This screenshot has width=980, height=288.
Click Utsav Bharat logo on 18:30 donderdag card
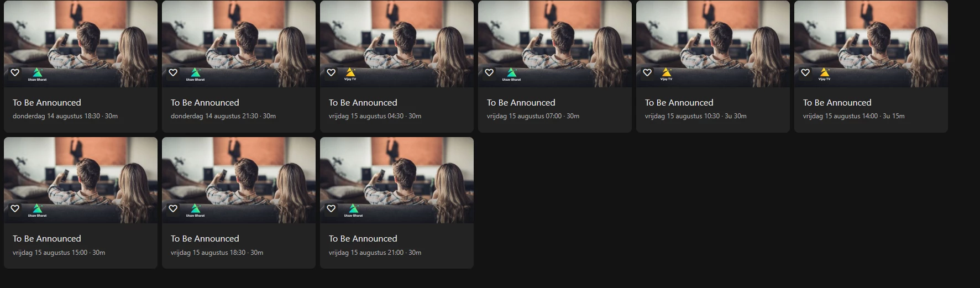pos(38,74)
